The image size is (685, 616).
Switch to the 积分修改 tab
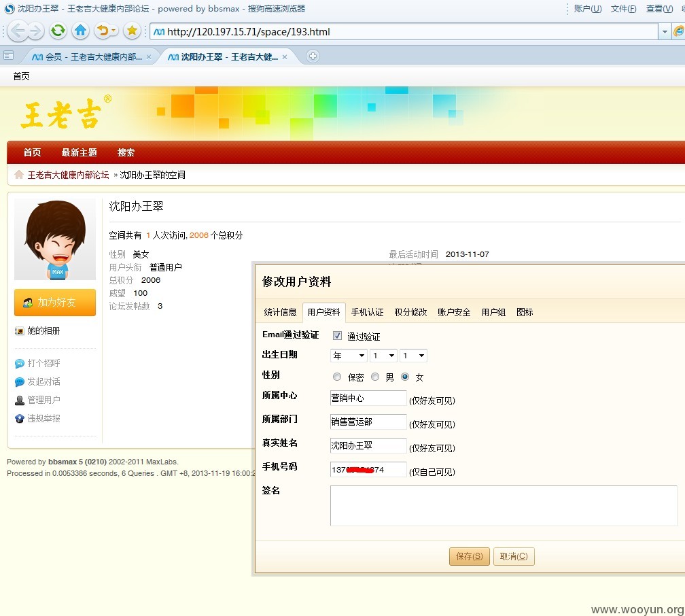pyautogui.click(x=410, y=312)
